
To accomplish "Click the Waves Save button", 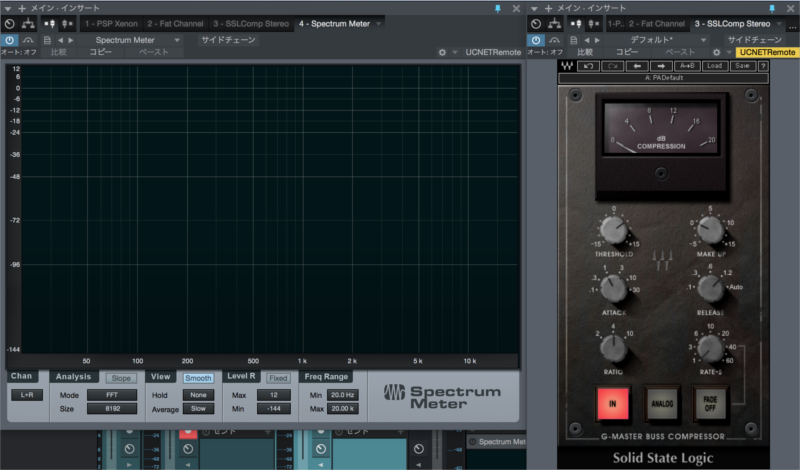I will click(742, 66).
